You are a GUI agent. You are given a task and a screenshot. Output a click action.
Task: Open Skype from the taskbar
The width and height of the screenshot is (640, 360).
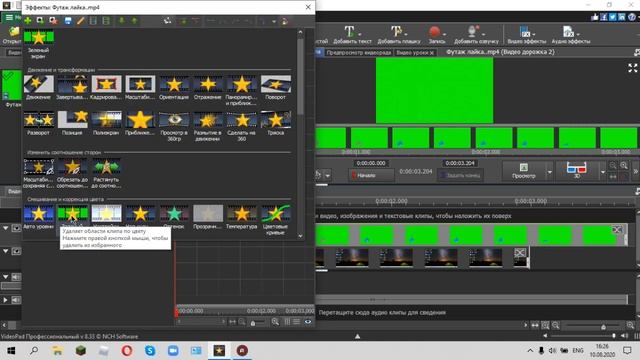coord(150,351)
